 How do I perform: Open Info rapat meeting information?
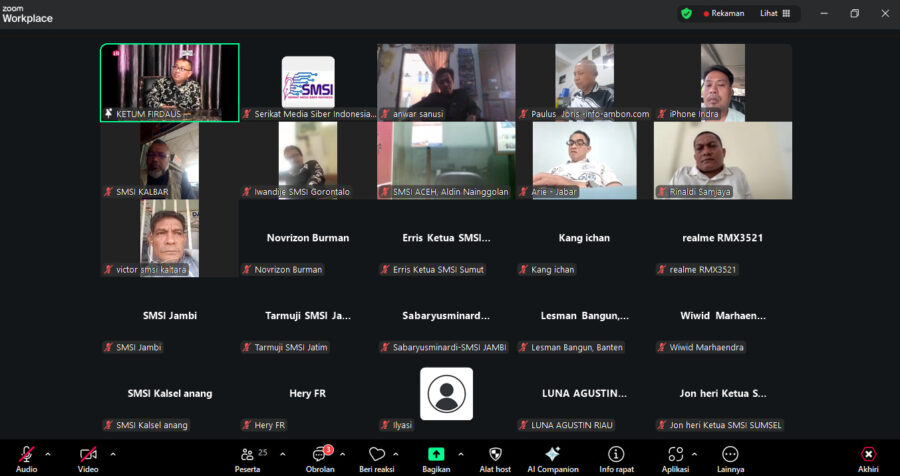(616, 455)
